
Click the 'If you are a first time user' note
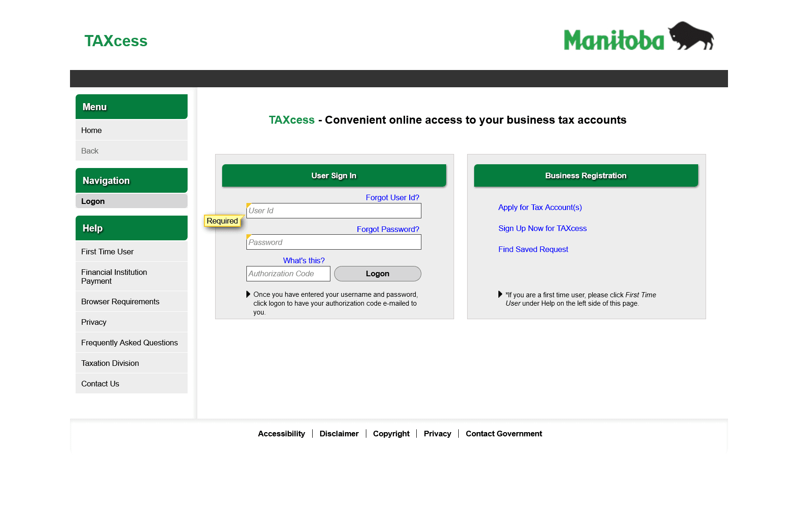(581, 299)
